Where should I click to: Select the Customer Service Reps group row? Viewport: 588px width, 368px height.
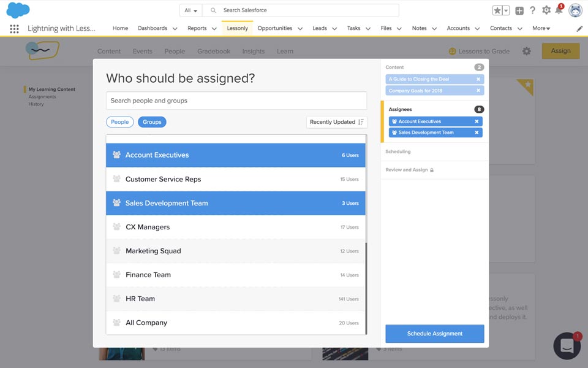coord(235,179)
